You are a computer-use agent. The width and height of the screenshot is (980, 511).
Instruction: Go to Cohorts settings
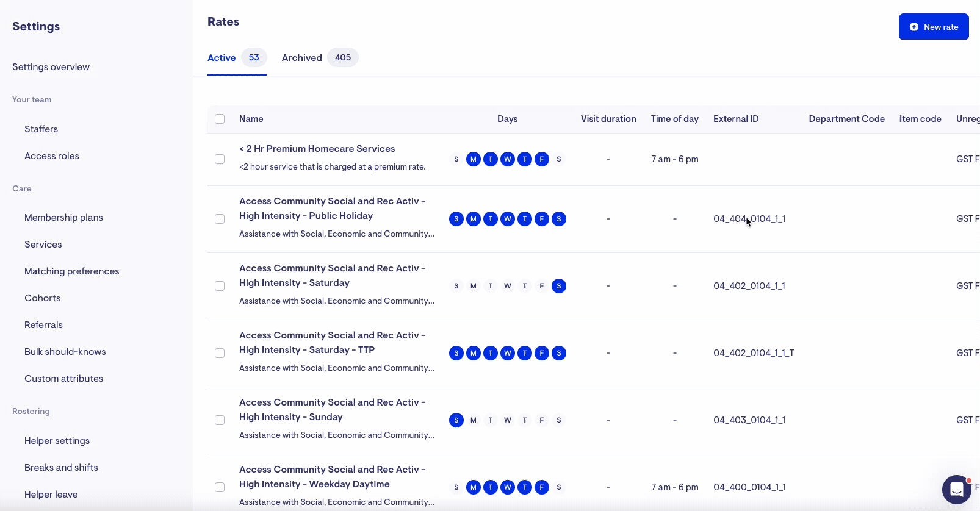42,298
